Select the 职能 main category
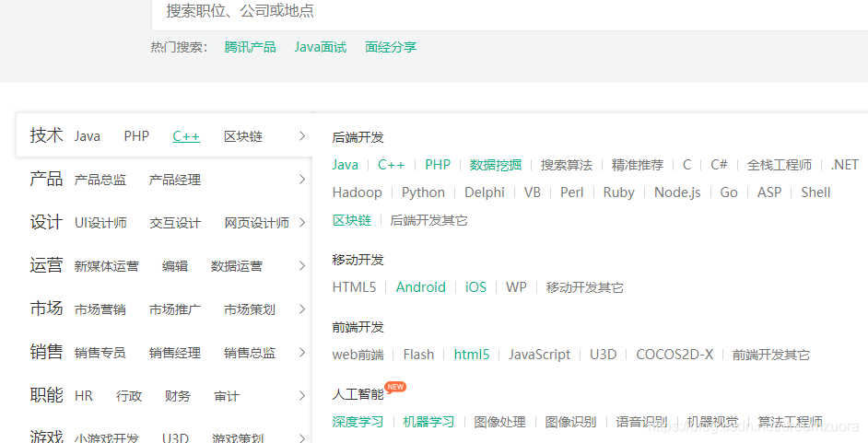 46,395
